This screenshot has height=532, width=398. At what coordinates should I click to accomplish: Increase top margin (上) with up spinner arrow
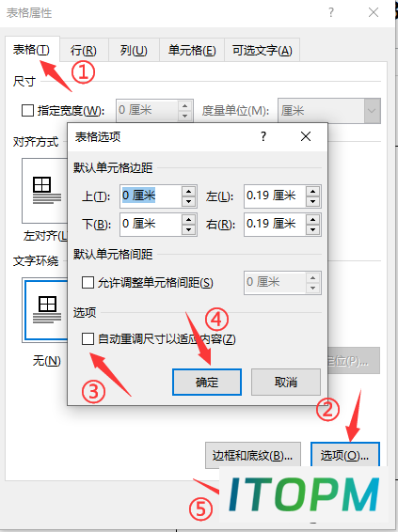click(188, 191)
